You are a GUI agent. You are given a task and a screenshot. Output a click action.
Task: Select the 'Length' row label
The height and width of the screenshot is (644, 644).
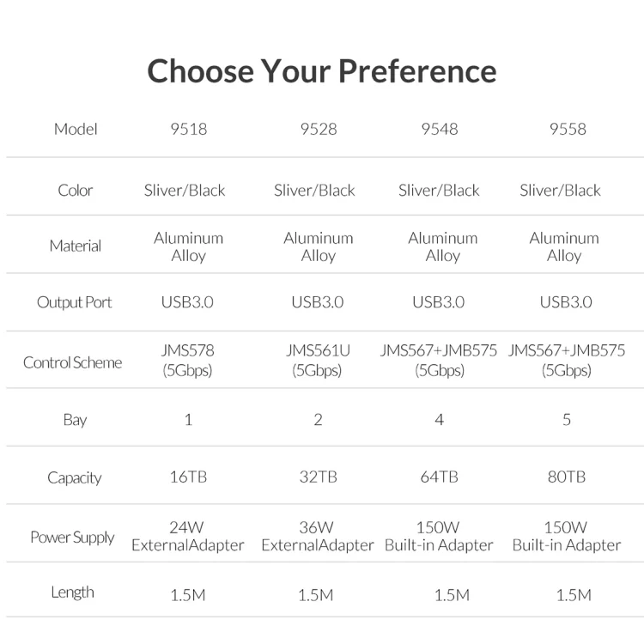[73, 592]
